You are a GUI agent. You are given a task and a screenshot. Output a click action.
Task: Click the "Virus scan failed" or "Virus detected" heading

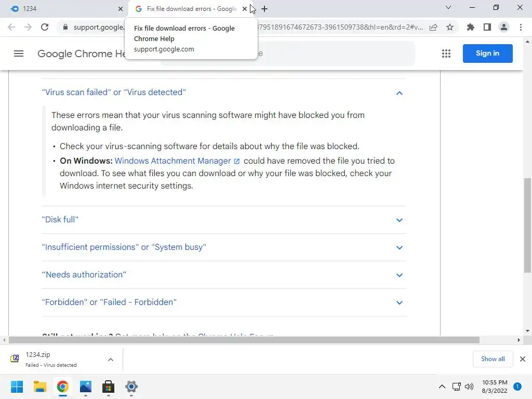(114, 92)
